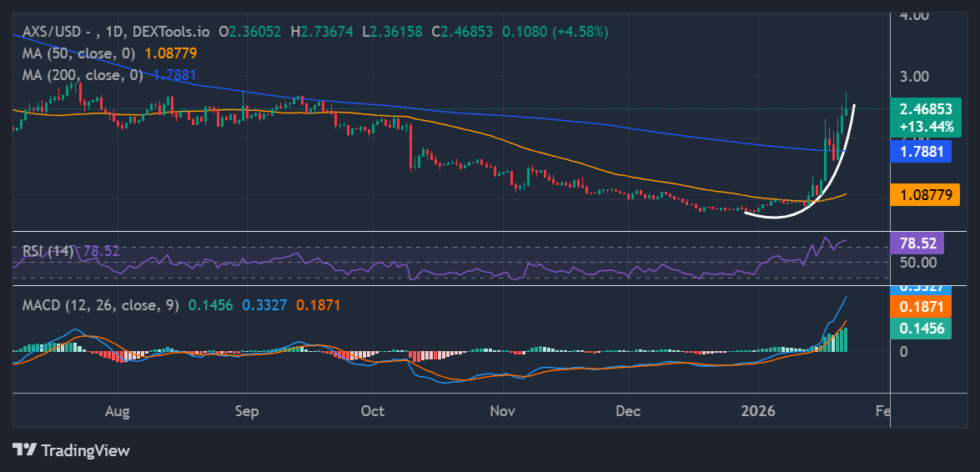Click the green current price tag 2.46853
The image size is (980, 472).
pyautogui.click(x=926, y=118)
